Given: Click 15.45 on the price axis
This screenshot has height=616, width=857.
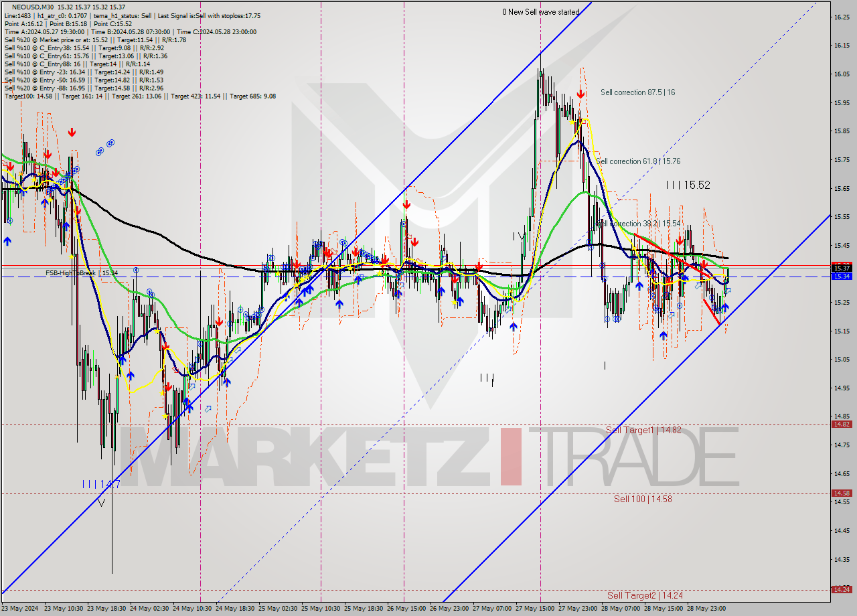Looking at the screenshot, I should (842, 246).
